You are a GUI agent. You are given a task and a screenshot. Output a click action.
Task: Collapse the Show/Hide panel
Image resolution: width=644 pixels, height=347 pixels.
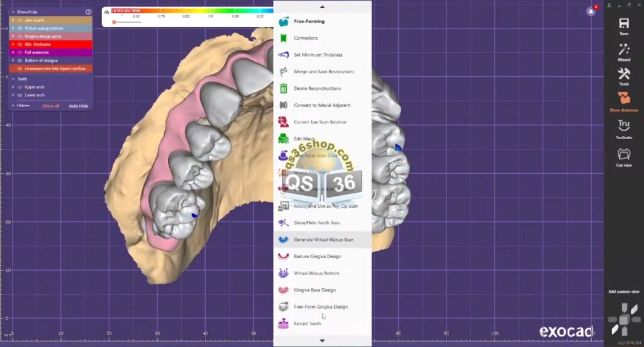tap(13, 13)
